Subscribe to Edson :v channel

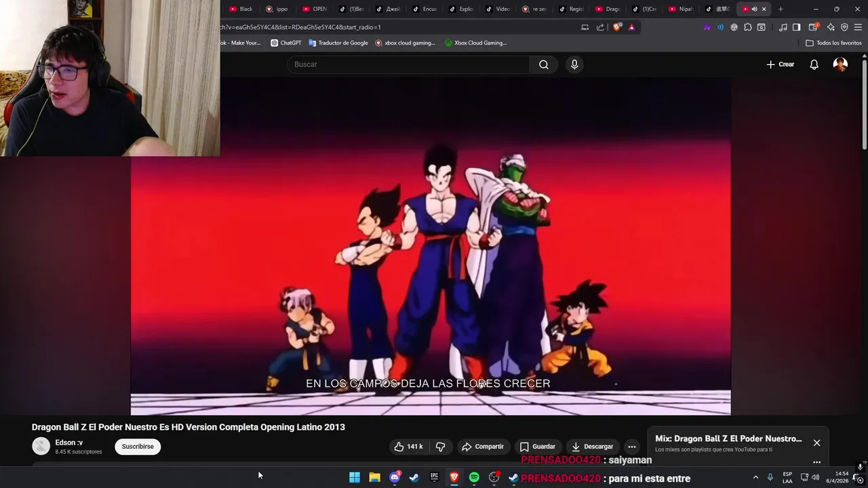[x=138, y=447]
